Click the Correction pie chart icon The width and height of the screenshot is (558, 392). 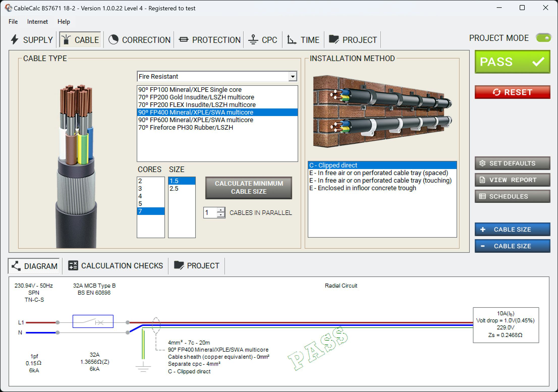113,39
